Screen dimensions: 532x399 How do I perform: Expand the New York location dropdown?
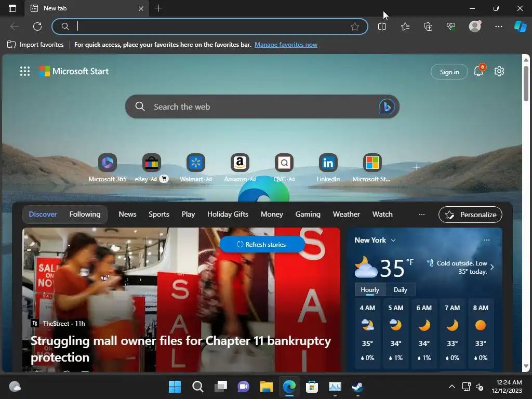pos(393,240)
